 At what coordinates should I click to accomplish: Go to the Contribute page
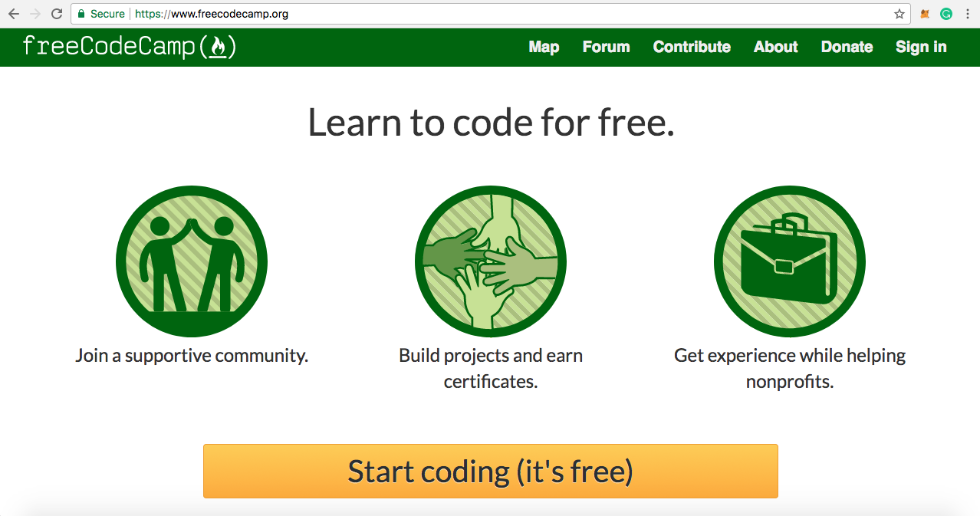692,47
